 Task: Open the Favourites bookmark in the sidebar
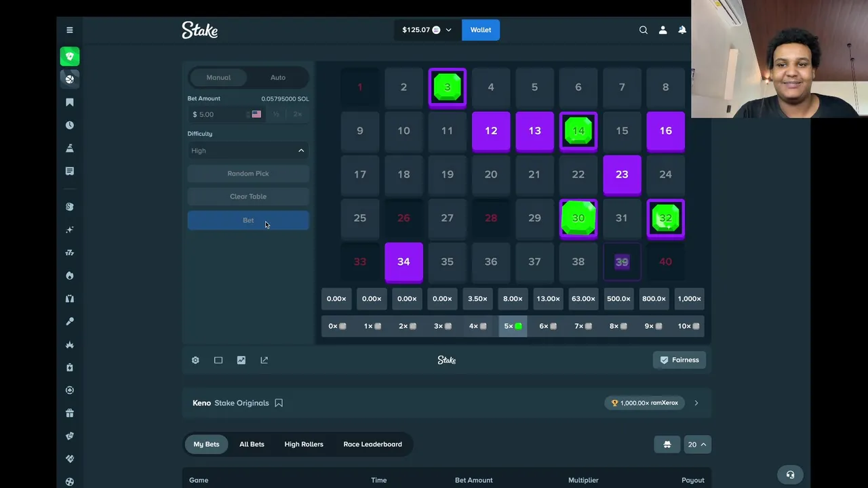click(69, 102)
